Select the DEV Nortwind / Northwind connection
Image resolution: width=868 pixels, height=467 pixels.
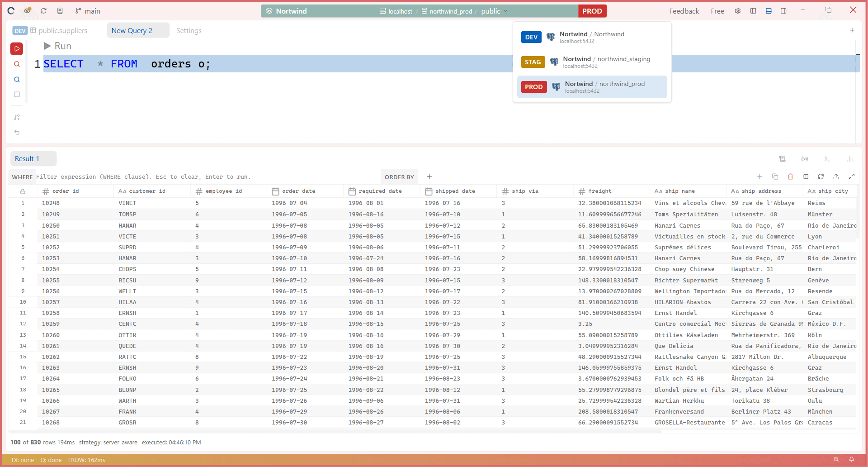(x=592, y=37)
